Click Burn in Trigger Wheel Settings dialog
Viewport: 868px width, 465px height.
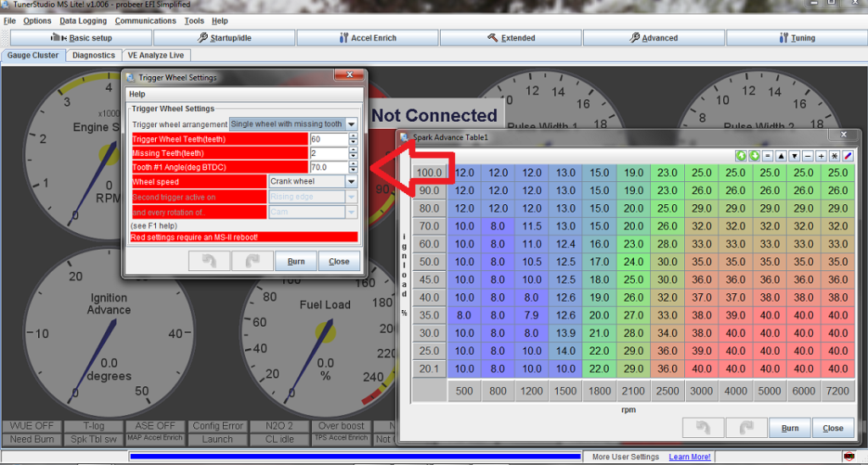tap(296, 262)
